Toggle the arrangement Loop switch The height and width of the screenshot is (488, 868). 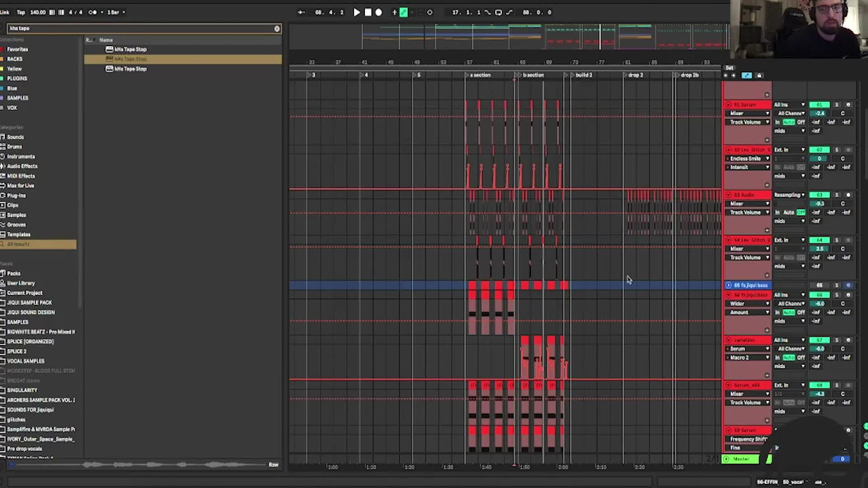pyautogui.click(x=499, y=13)
